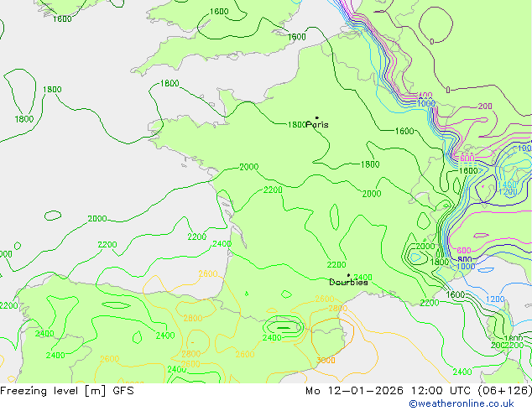Click the magenta 200 contour label
Viewport: 532px width, 411px height.
tap(485, 107)
